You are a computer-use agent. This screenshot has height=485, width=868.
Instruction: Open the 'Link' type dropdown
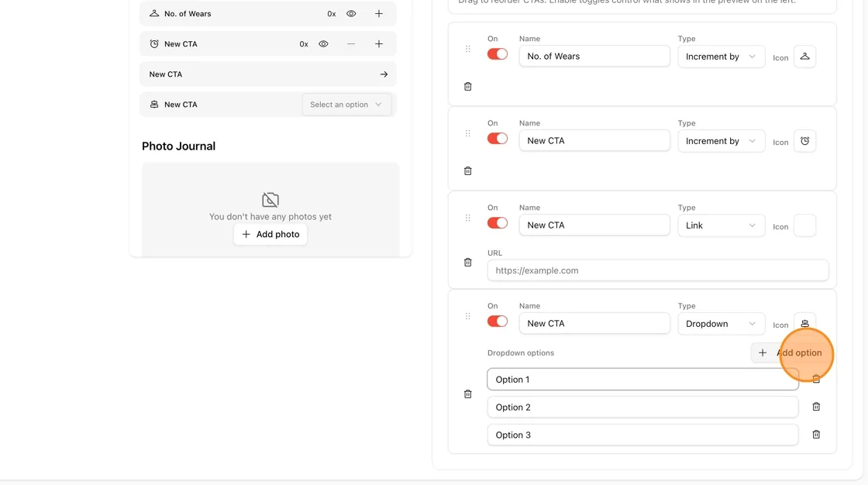[x=721, y=225]
